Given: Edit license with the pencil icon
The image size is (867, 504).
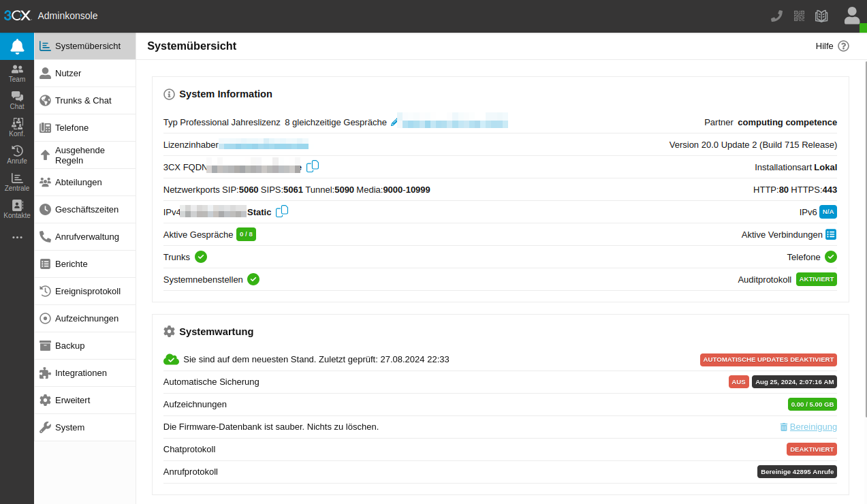Looking at the screenshot, I should (x=394, y=123).
